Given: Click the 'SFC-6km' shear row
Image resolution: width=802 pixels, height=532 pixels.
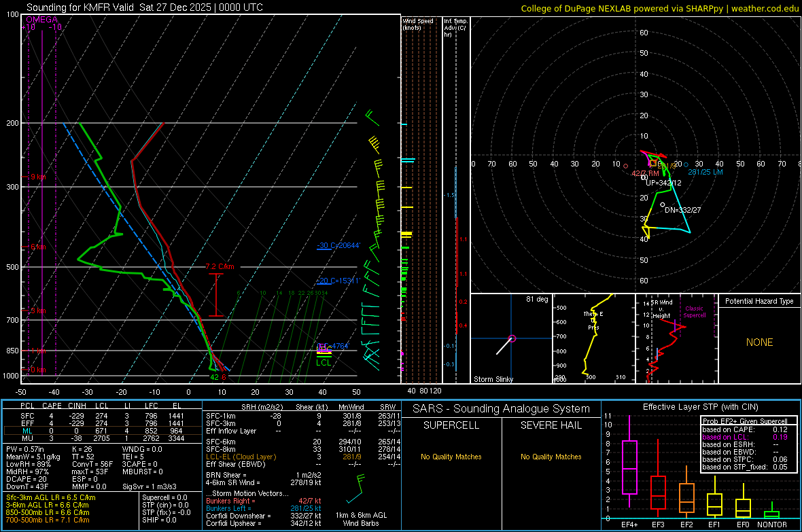Looking at the screenshot, I should click(x=303, y=442).
